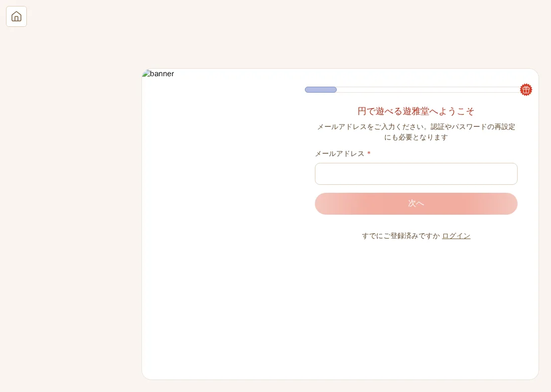Click the red gift reward icon
This screenshot has height=392, width=551.
point(526,90)
